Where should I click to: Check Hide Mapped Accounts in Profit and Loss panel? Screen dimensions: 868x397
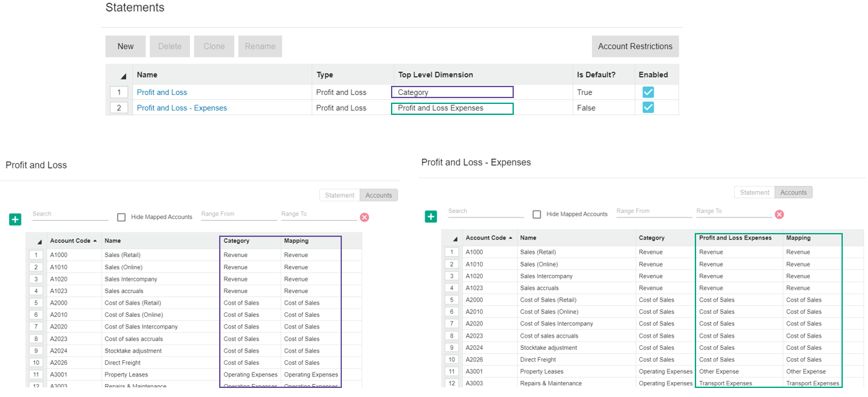[x=122, y=218]
